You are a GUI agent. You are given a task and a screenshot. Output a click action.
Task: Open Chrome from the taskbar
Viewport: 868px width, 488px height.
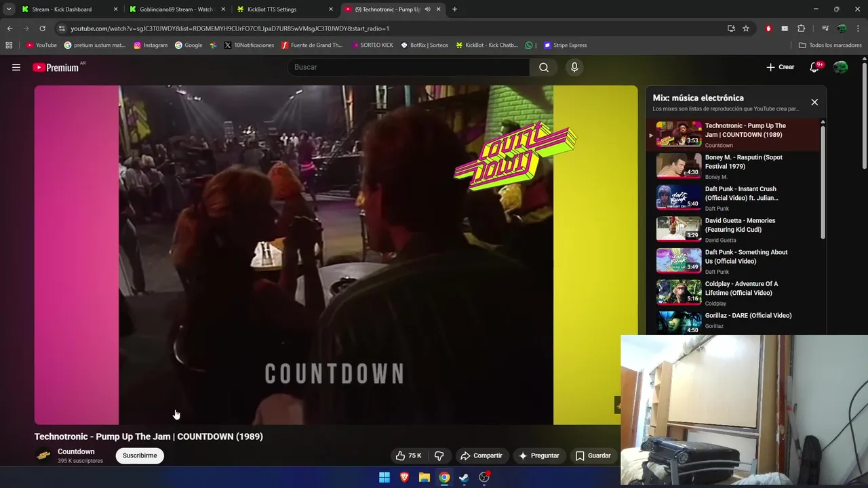[x=443, y=477]
